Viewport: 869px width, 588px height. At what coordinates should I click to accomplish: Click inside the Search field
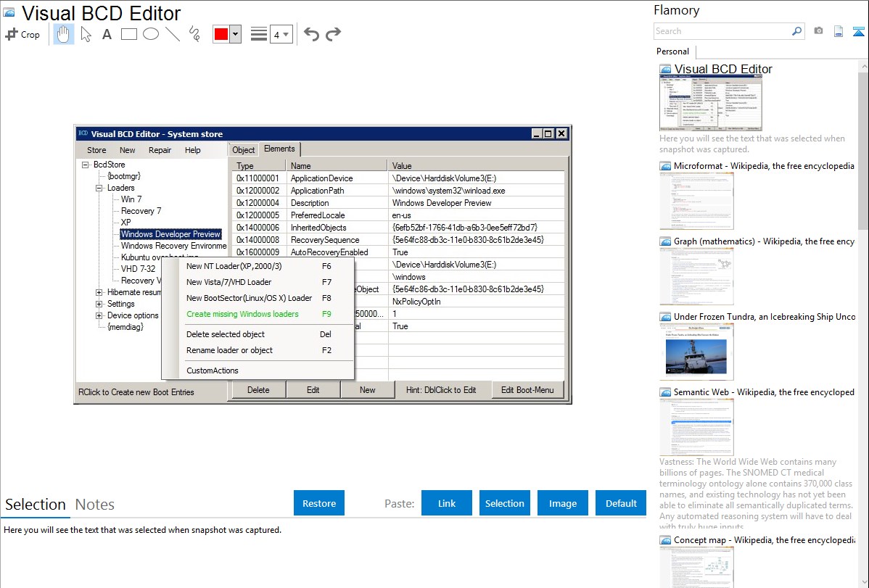[x=722, y=31]
